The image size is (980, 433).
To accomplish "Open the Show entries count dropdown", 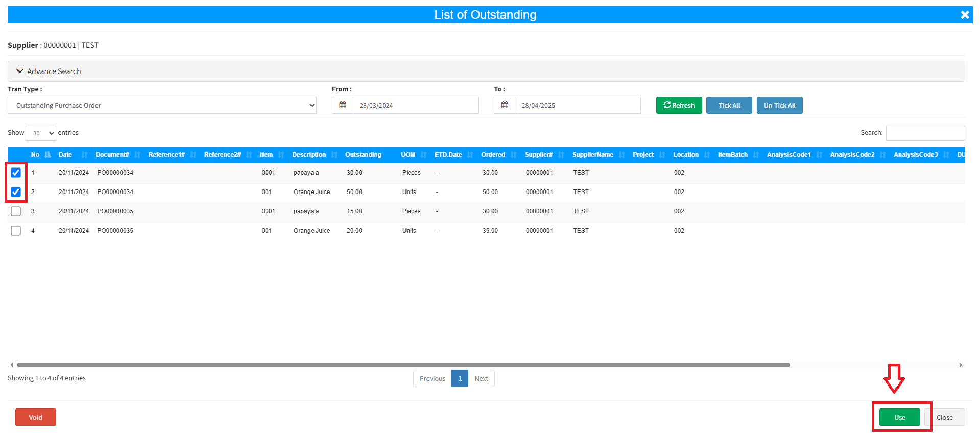I will point(41,133).
